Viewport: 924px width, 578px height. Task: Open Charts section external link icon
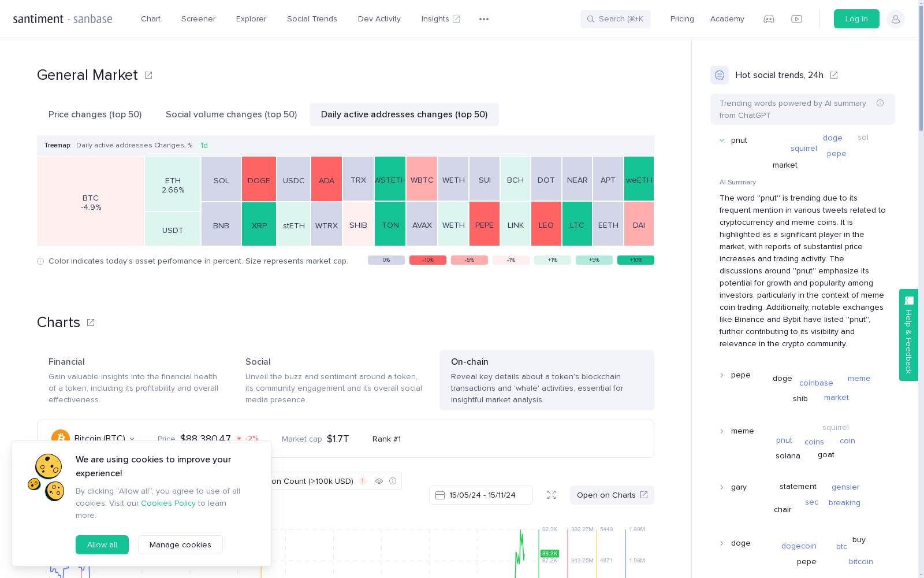pyautogui.click(x=91, y=323)
